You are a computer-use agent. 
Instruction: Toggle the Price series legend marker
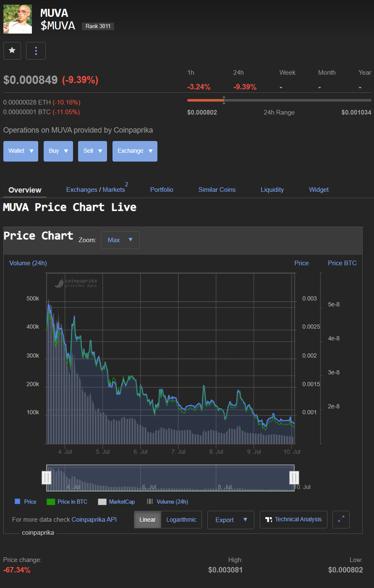point(18,502)
